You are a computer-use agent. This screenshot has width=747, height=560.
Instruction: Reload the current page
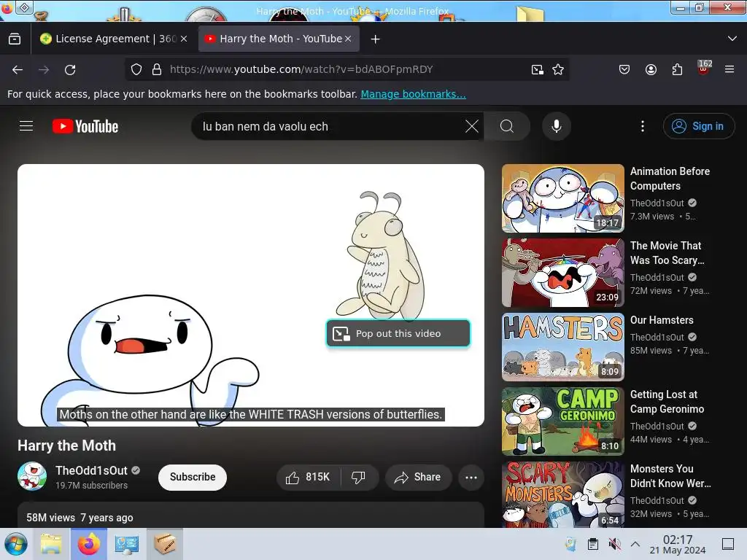pos(70,69)
